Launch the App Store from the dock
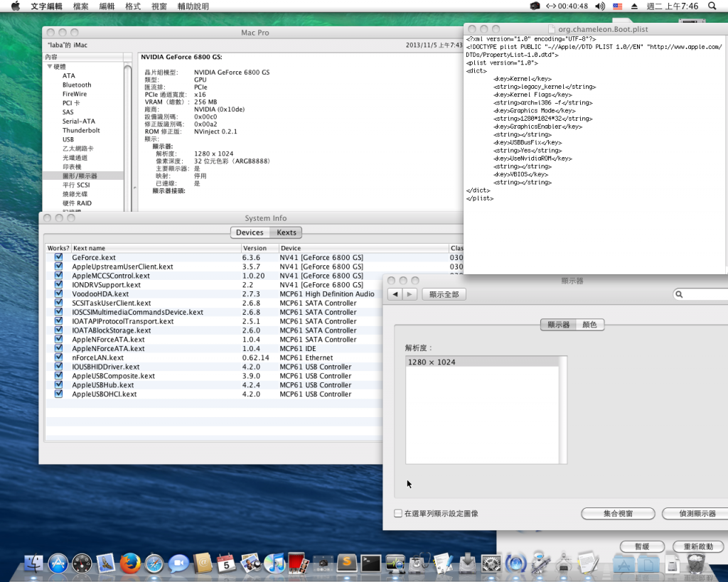This screenshot has height=582, width=728. (x=58, y=564)
